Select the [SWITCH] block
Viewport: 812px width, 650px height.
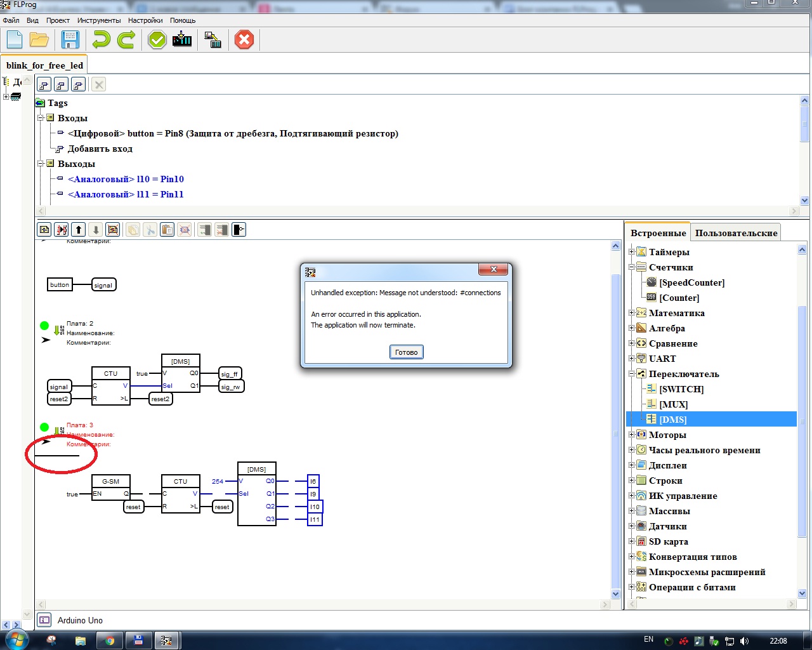click(681, 389)
